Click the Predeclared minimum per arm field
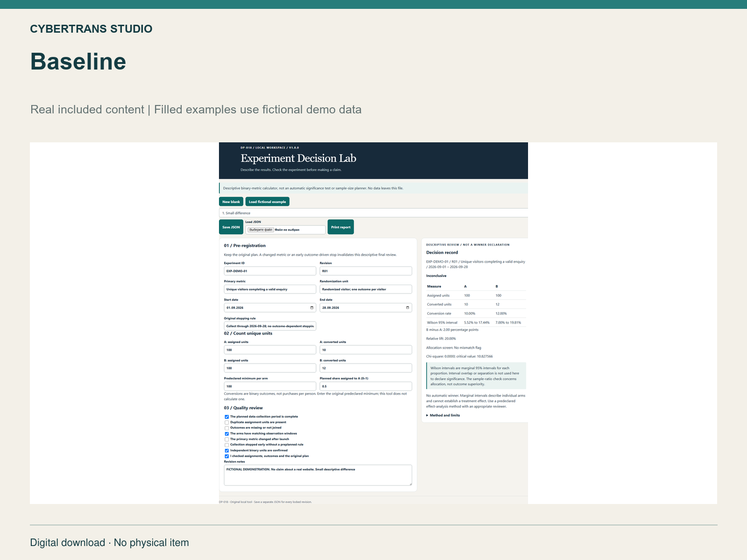 tap(270, 386)
